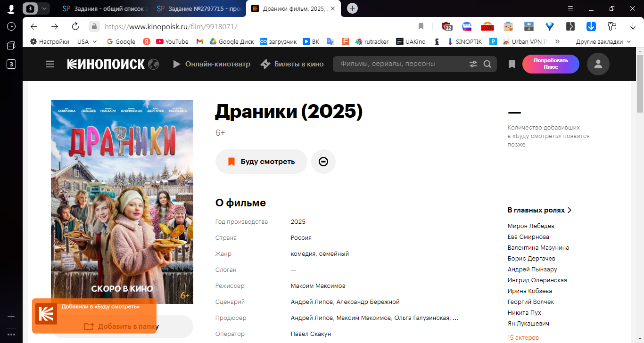Go forward in browser history
Viewport: 644px width, 343px height.
55,26
